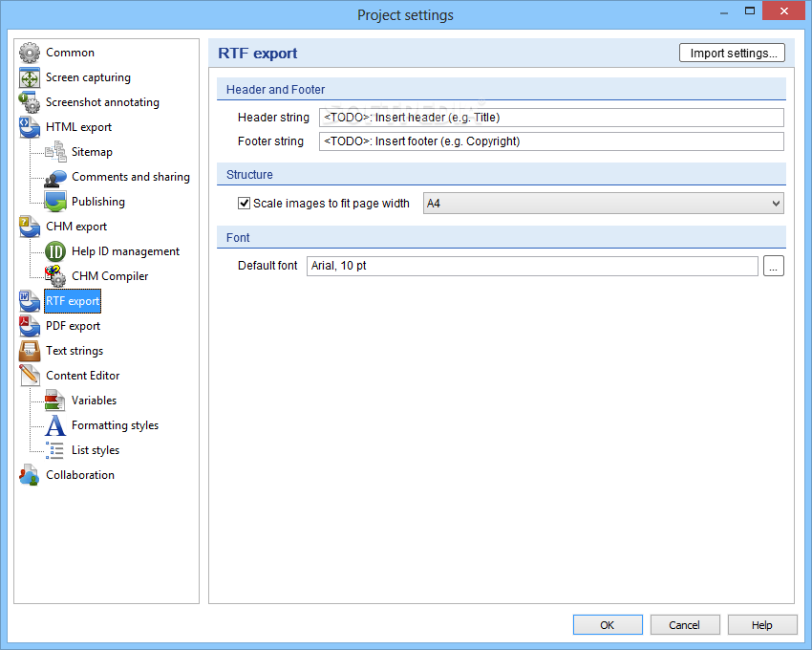
Task: Click the Header string input field
Action: tap(551, 118)
